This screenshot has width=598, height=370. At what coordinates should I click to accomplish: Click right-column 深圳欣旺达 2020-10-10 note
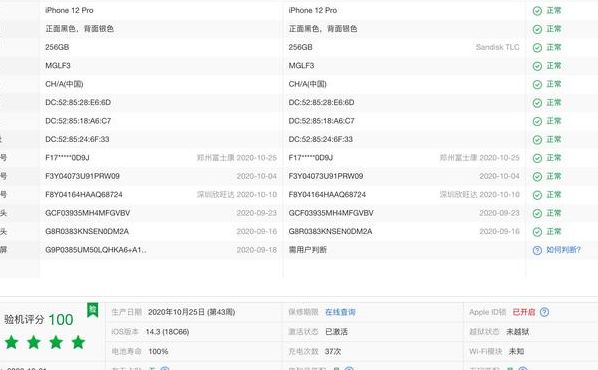(479, 195)
